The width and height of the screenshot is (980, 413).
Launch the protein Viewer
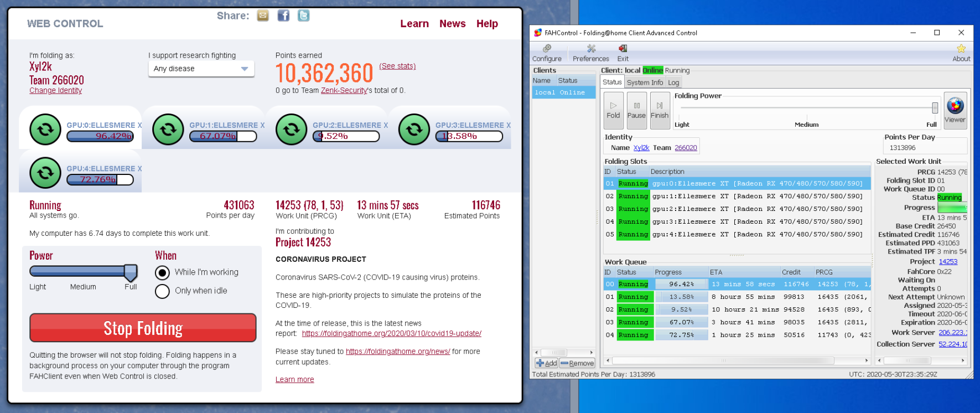point(955,110)
